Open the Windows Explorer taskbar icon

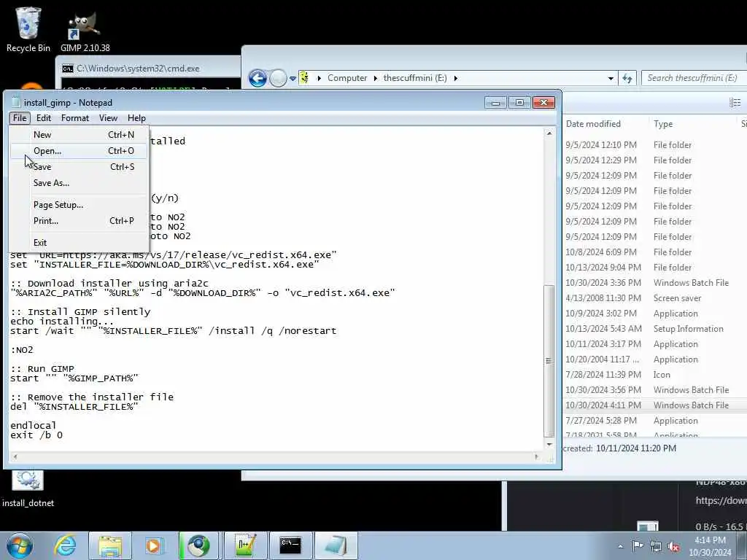pyautogui.click(x=110, y=545)
